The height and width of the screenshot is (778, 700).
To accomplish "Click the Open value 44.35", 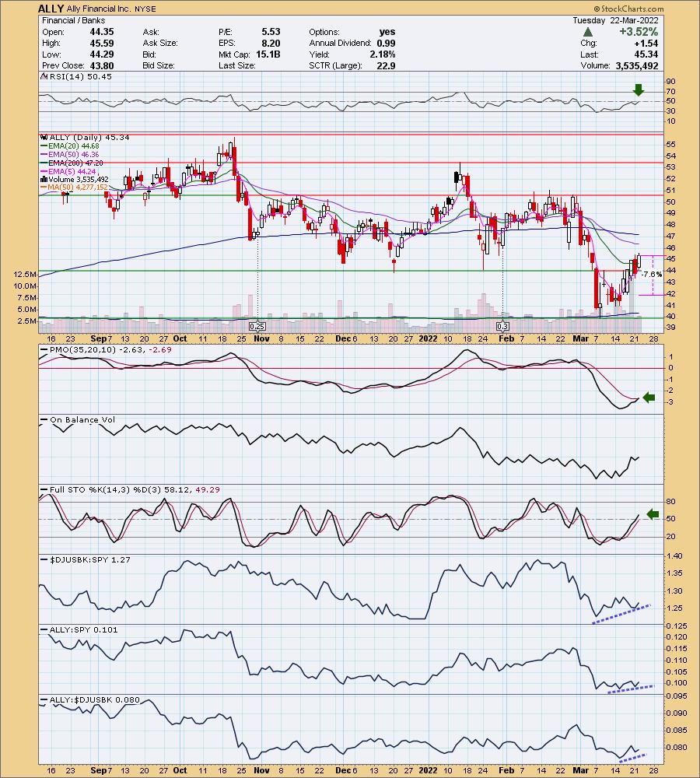I will point(102,32).
